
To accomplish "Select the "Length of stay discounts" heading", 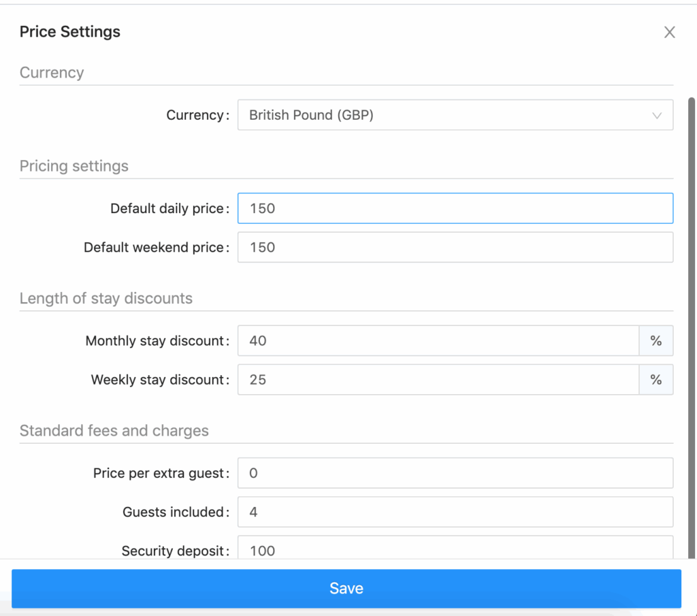I will (106, 298).
